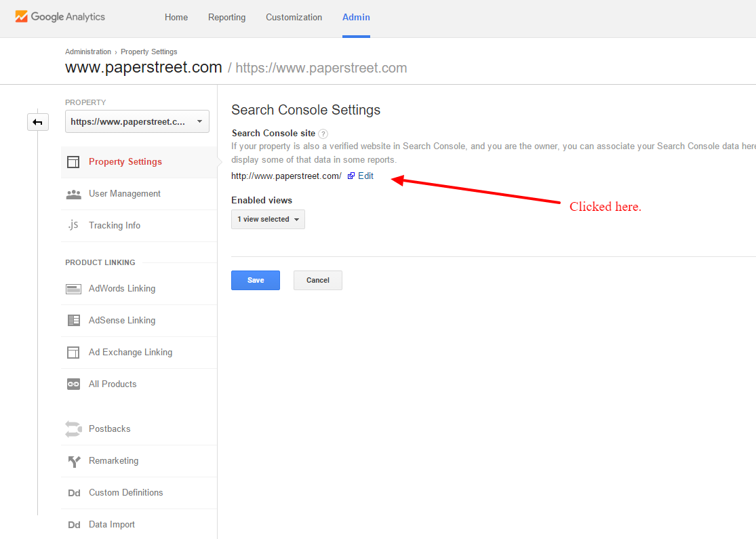Go to the Home tab
Screen dimensions: 756x539
pyautogui.click(x=176, y=18)
